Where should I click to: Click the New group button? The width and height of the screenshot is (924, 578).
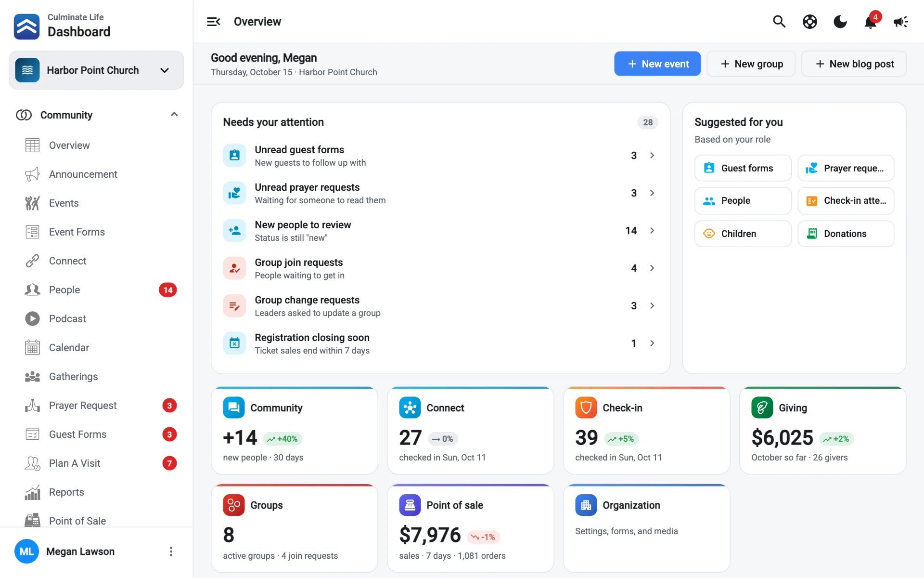(751, 64)
